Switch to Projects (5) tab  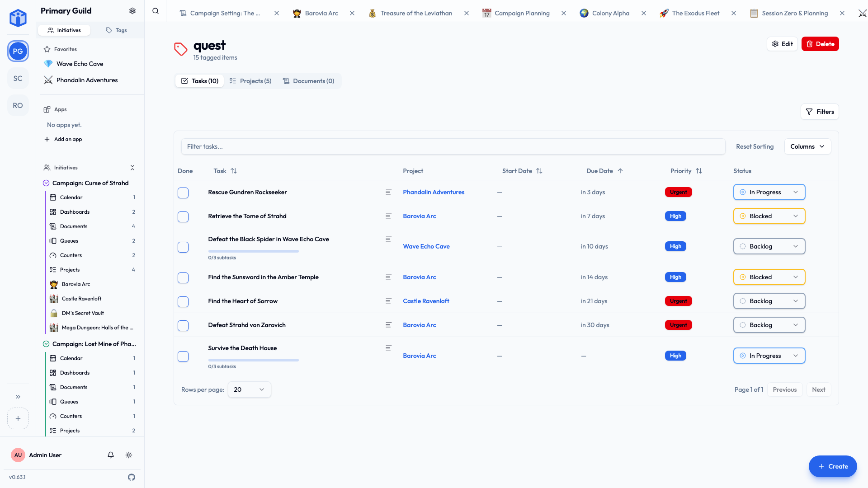coord(250,81)
